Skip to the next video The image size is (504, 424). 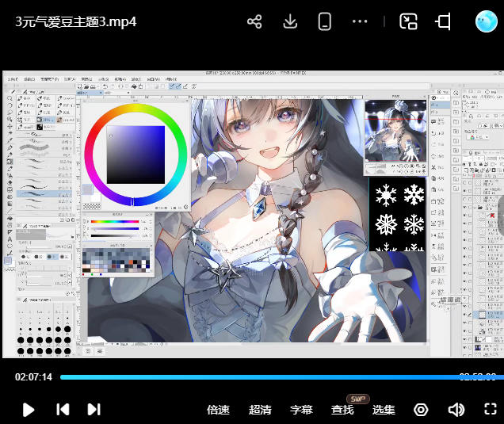94,410
